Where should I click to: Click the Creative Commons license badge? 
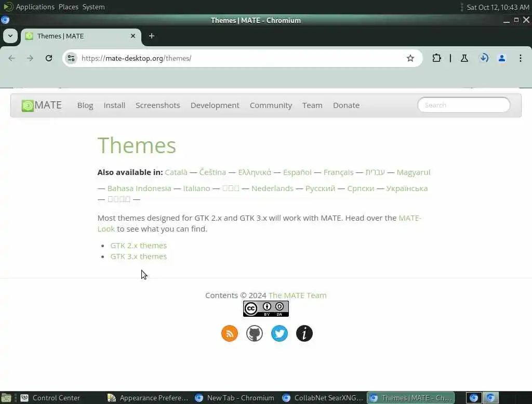(x=266, y=308)
